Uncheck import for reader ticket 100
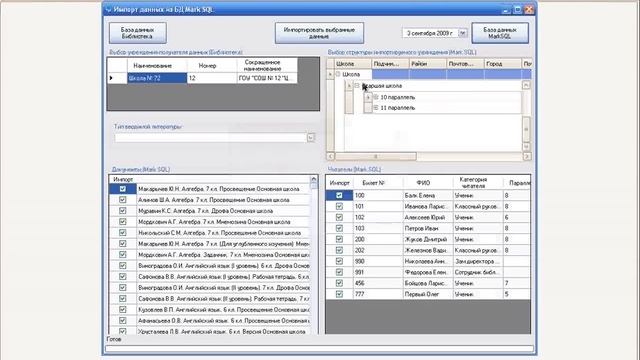The height and width of the screenshot is (360, 640). pos(339,196)
